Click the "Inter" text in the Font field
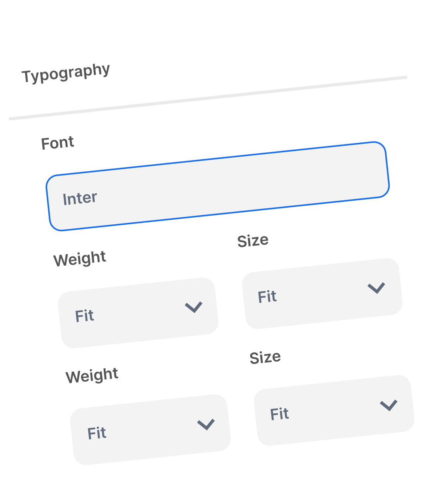Image resolution: width=448 pixels, height=500 pixels. tap(80, 198)
